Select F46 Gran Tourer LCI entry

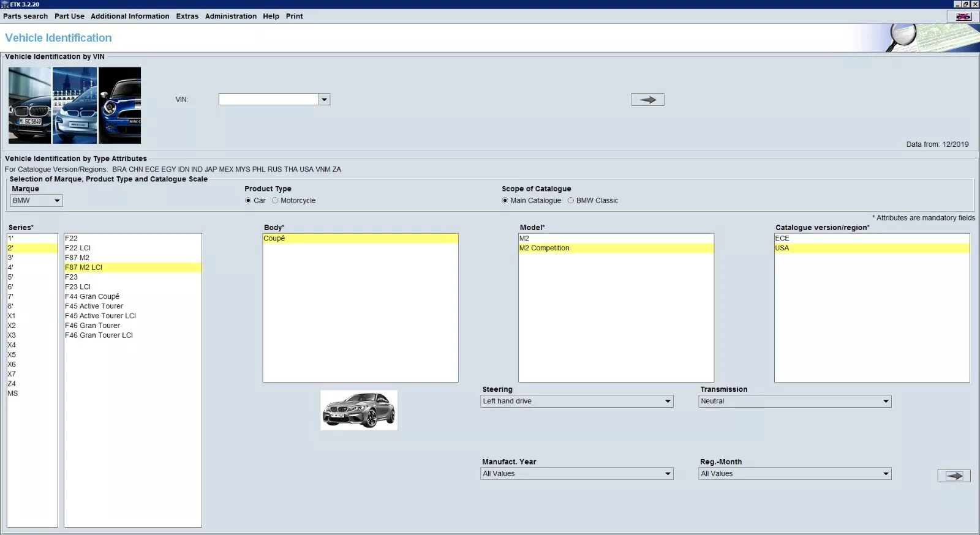click(x=133, y=335)
